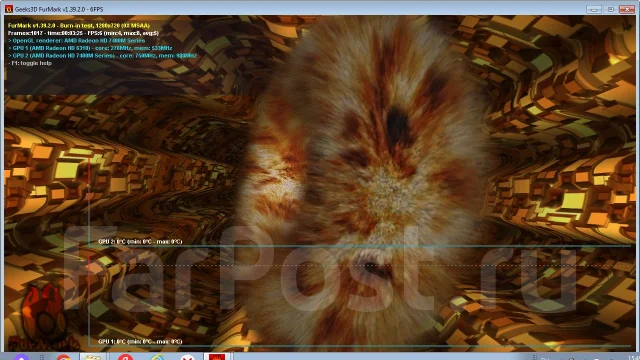Open the red FurMark taskbar button
The height and width of the screenshot is (360, 640).
[x=217, y=357]
